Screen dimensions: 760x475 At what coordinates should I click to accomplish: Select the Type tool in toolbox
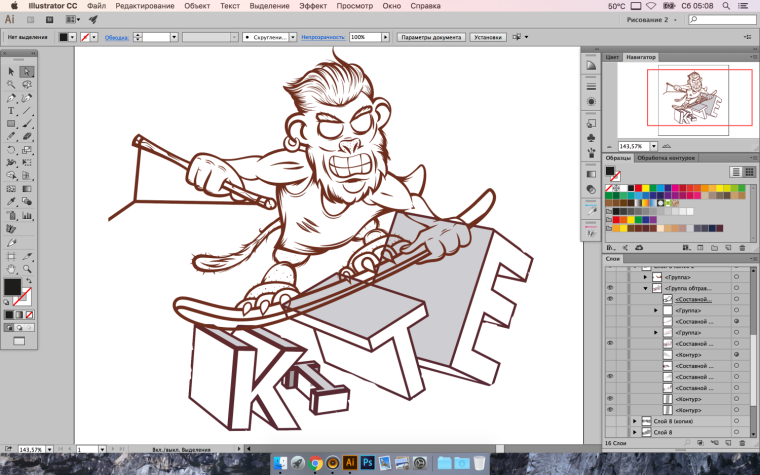[x=11, y=110]
